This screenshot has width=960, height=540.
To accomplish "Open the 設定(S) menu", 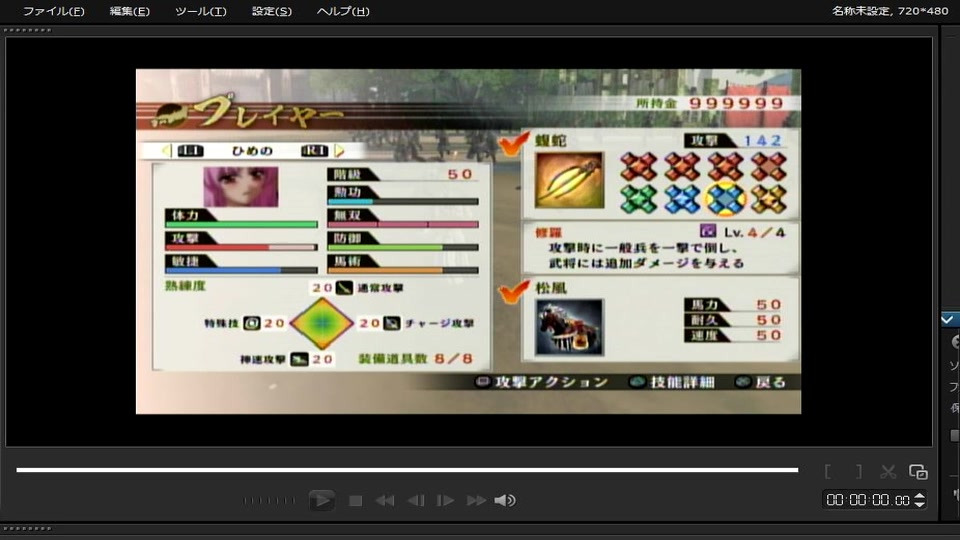I will (272, 11).
